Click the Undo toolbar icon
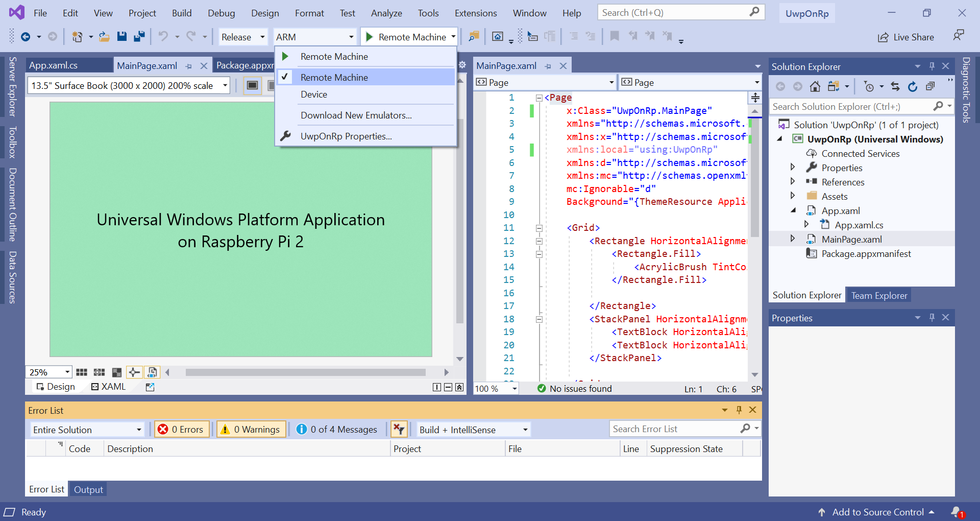The height and width of the screenshot is (521, 980). (x=163, y=37)
